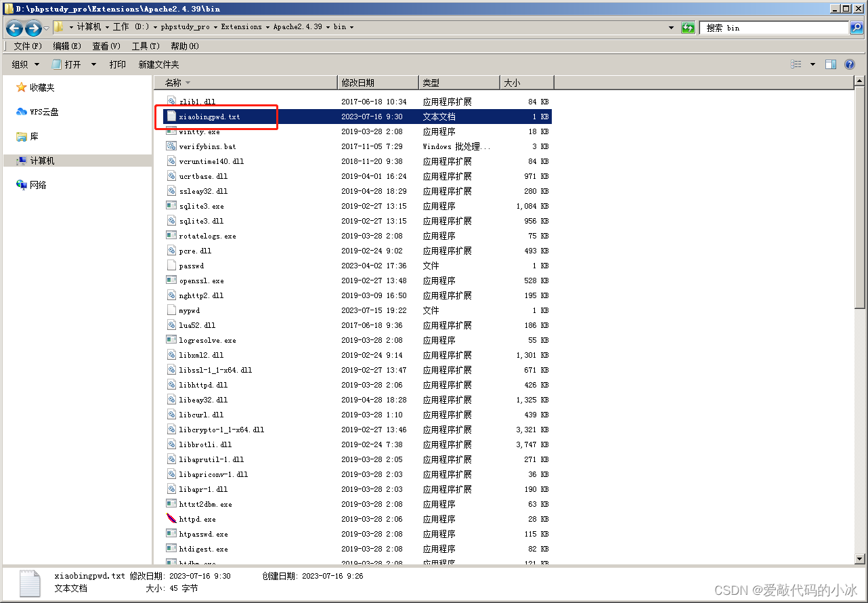The width and height of the screenshot is (868, 603).
Task: Open WPS云盘 in the sidebar
Action: (37, 112)
